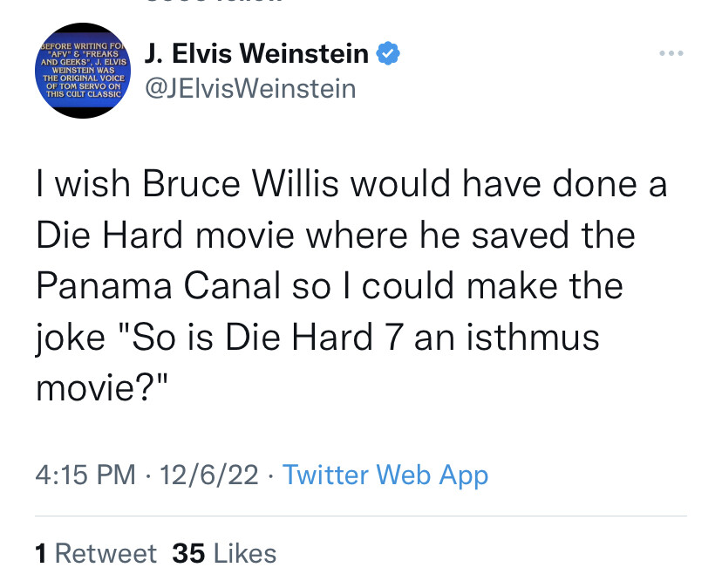Show the 35 Likes list
Viewport: 722px width, 588px height.
(224, 553)
